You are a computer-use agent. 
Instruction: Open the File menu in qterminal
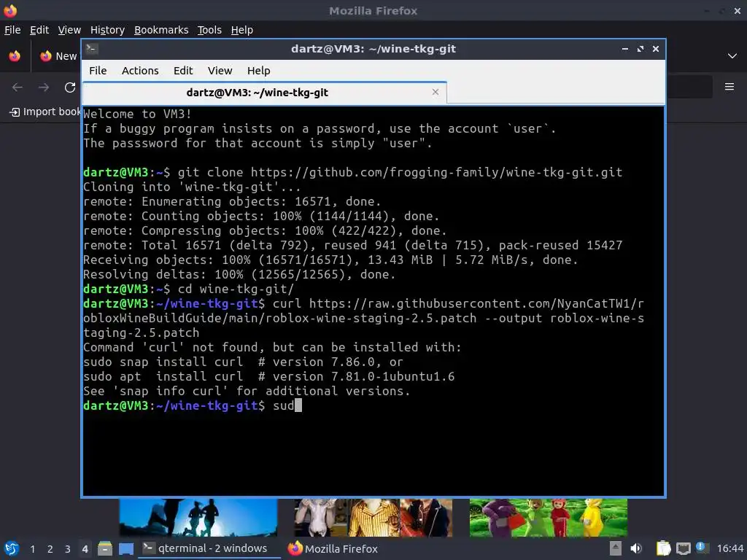(x=98, y=71)
